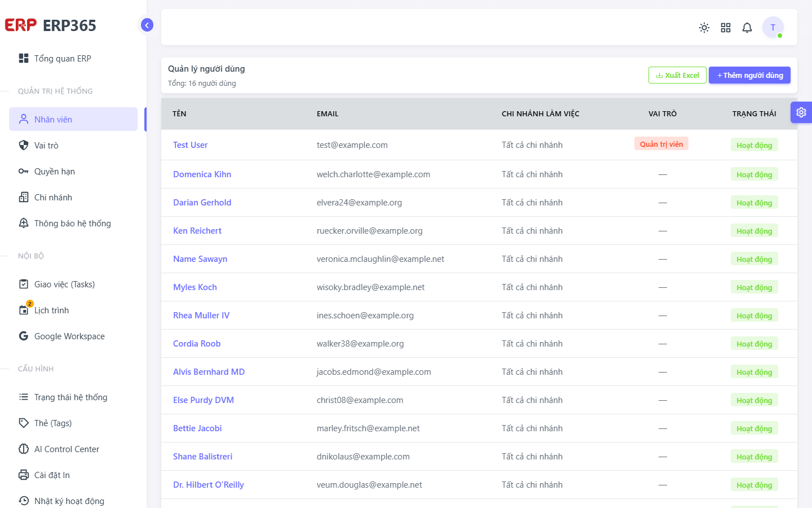812x508 pixels.
Task: Open Rhea Muller IV user link
Action: [201, 316]
